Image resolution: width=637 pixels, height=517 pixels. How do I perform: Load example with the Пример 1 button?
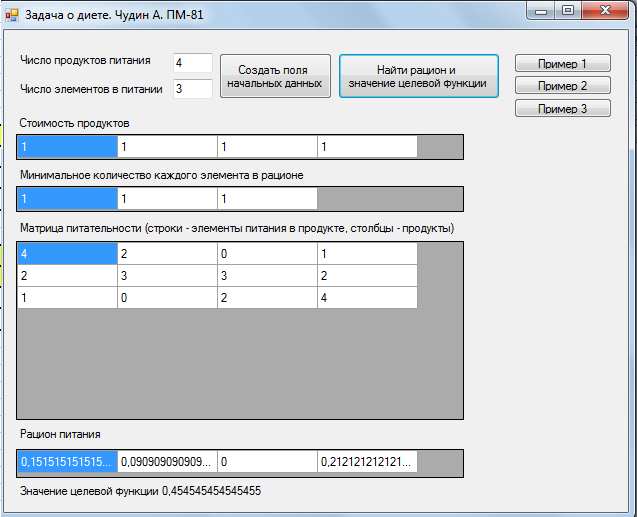[563, 63]
